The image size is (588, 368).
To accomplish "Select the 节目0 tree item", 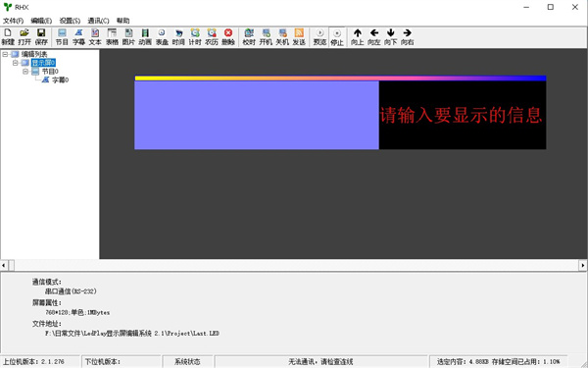I will pos(50,72).
